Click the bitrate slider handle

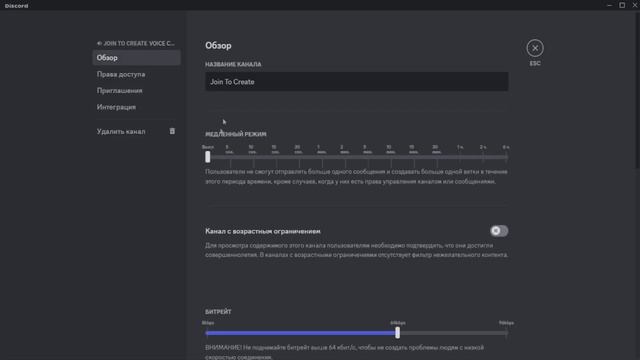[x=398, y=333]
